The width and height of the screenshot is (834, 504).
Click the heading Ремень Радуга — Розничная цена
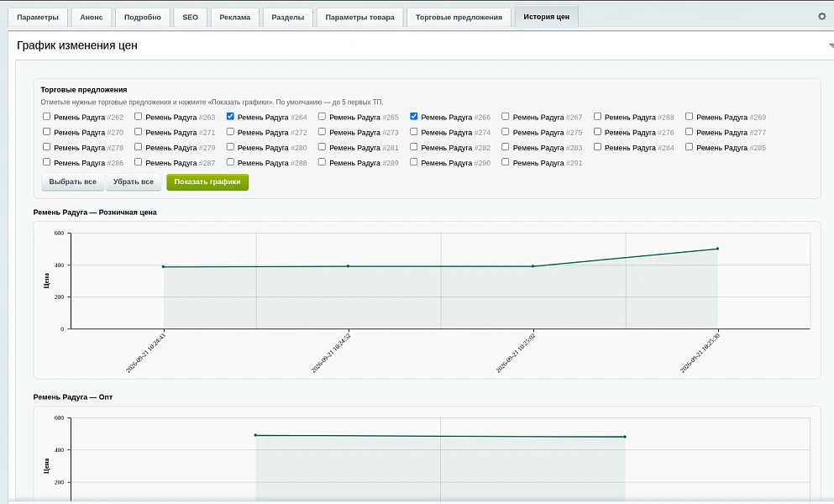coord(95,213)
